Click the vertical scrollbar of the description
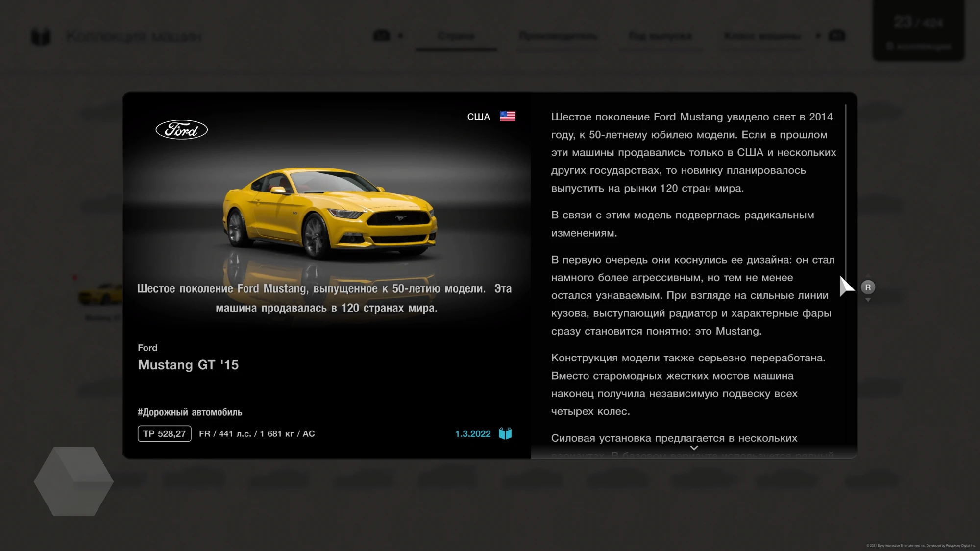The height and width of the screenshot is (551, 980). [x=846, y=192]
